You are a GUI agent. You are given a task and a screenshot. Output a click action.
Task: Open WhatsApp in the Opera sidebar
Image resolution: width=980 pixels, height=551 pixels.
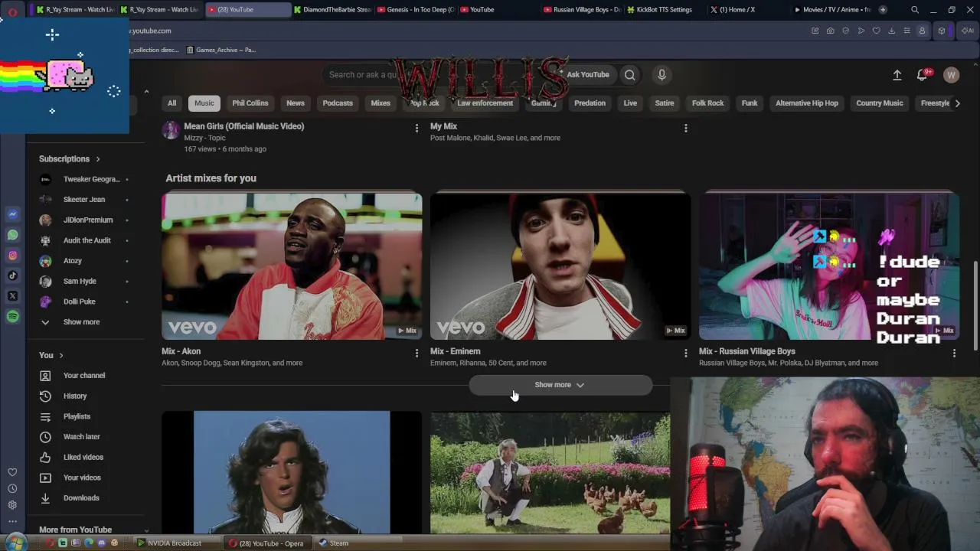pos(12,235)
